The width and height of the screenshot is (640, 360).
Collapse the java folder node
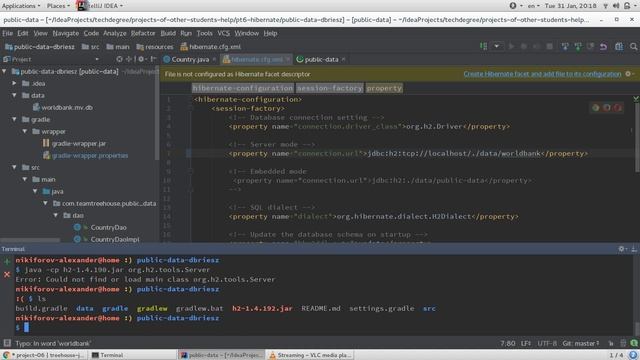[x=36, y=191]
